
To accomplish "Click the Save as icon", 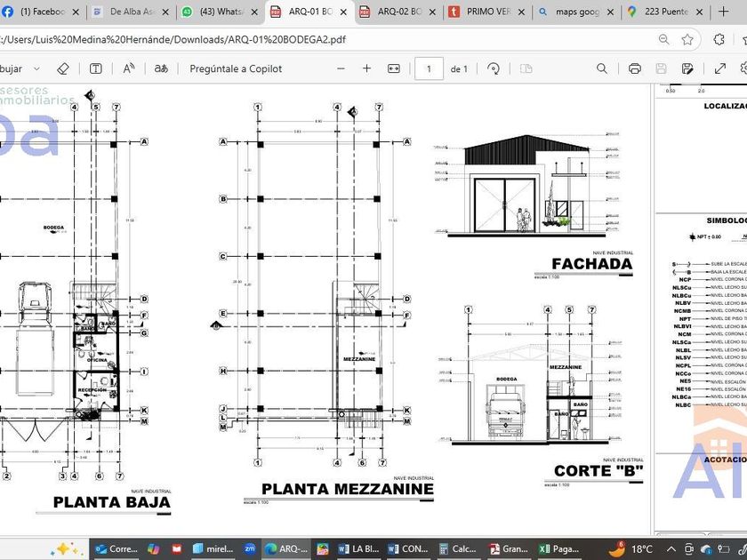I will click(x=687, y=68).
